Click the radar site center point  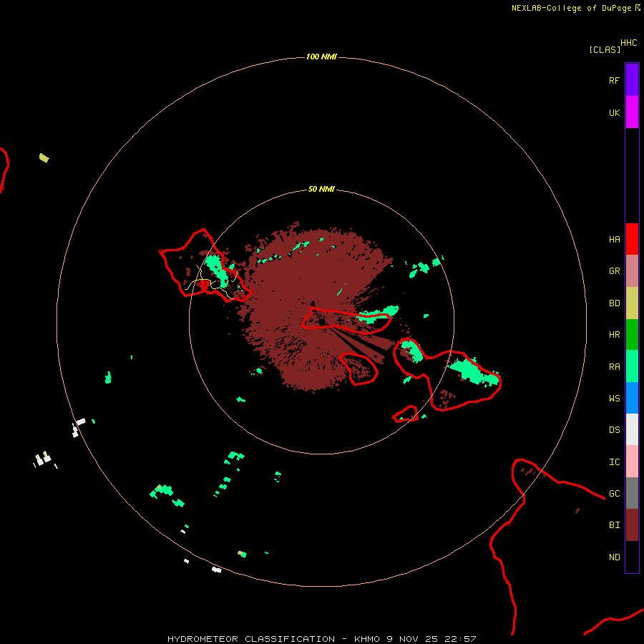[321, 321]
